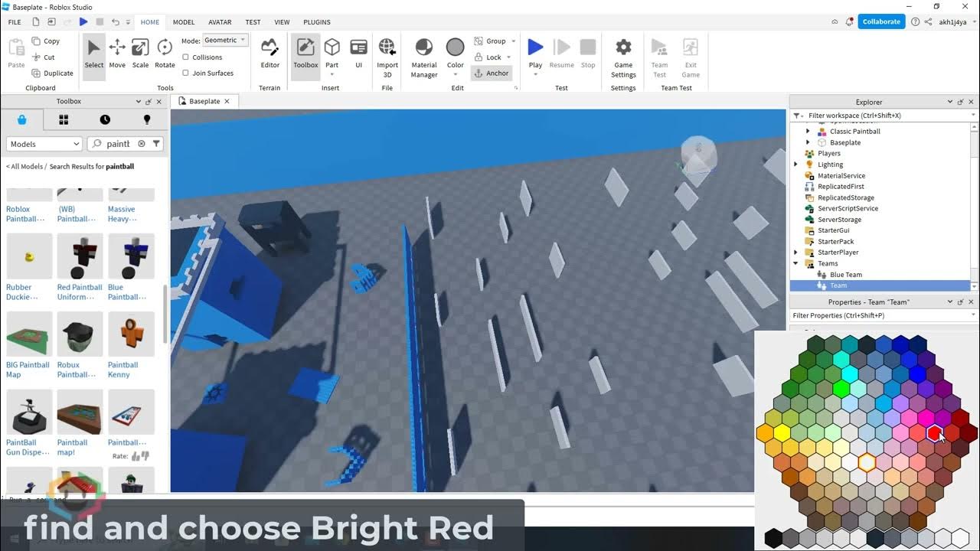The height and width of the screenshot is (551, 980).
Task: Open the Models category dropdown
Action: coord(44,144)
